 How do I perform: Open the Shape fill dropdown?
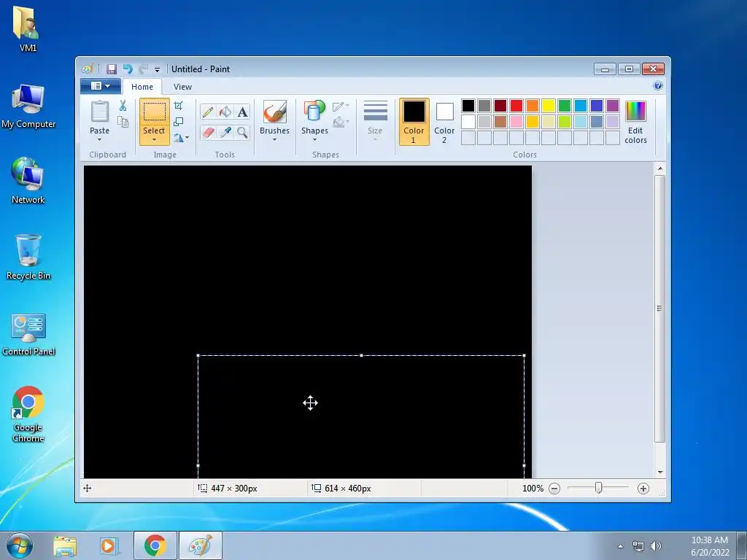pos(341,122)
